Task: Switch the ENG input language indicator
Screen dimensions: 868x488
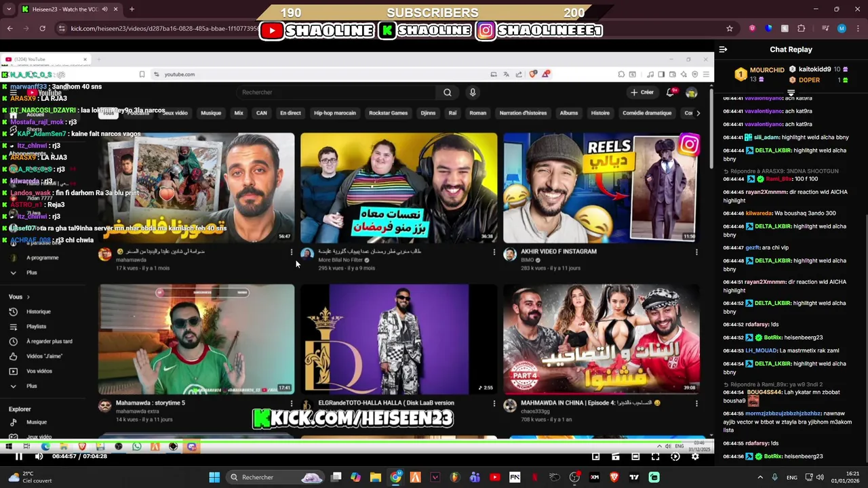Action: [x=792, y=478]
